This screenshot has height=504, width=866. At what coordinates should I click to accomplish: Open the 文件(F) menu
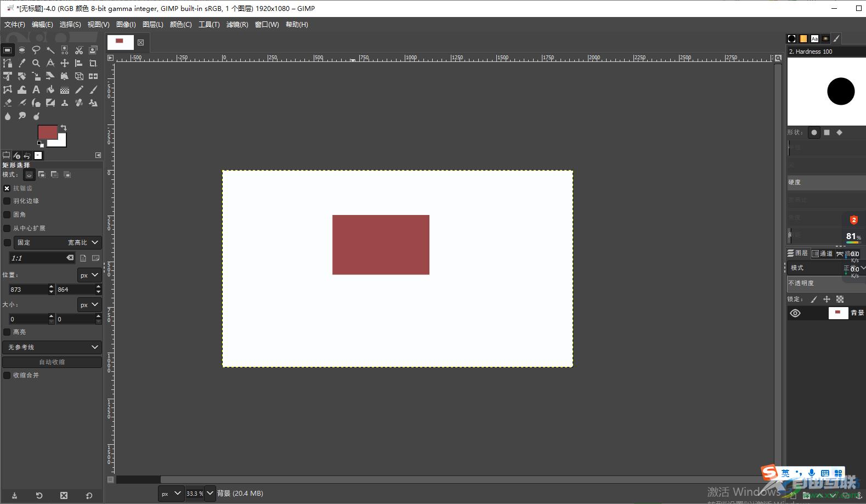pos(15,25)
